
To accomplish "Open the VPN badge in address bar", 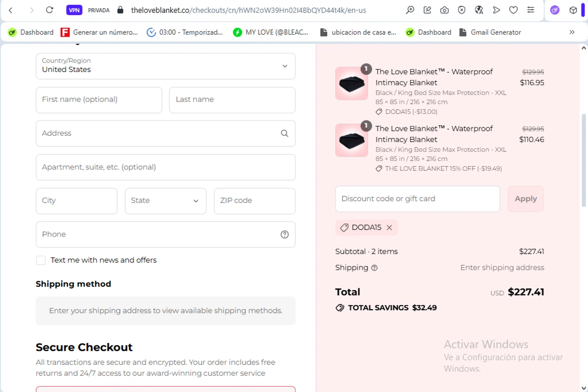I will tap(74, 10).
